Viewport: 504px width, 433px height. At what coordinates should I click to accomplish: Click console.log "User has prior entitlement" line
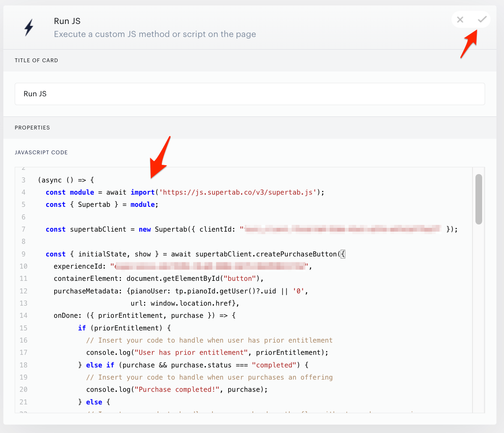207,352
